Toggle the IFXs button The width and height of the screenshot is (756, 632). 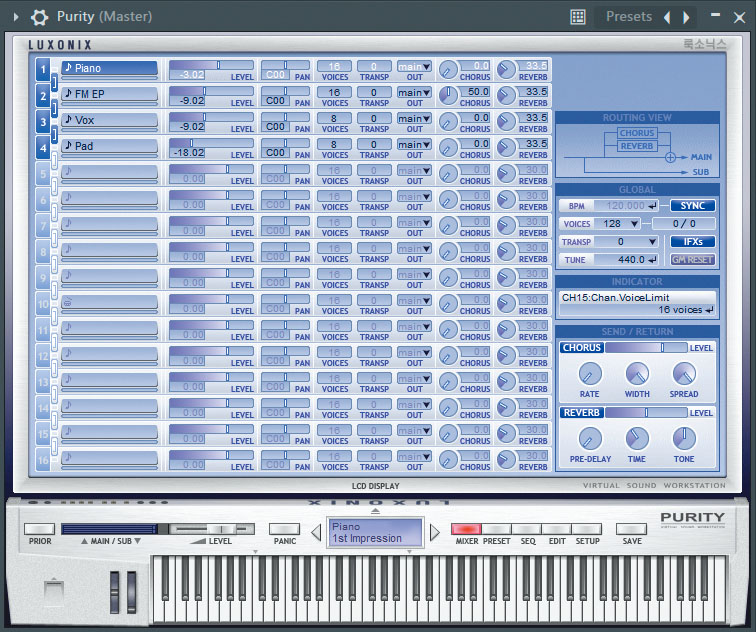[693, 242]
